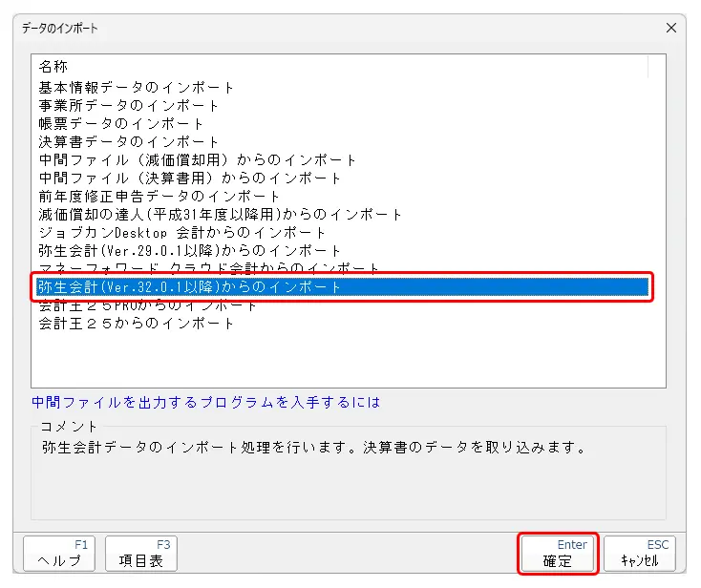Close the データのインポート dialog window
Viewport: 701px width, 588px height.
click(671, 28)
